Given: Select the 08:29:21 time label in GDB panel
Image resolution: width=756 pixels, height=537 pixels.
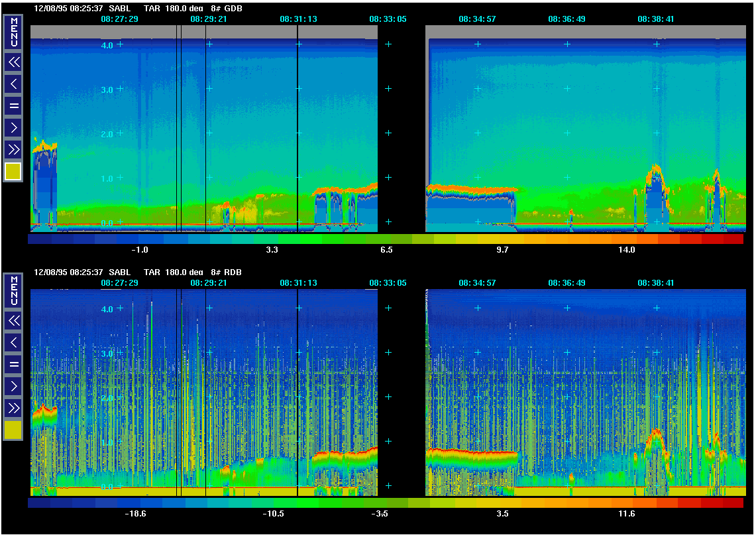Looking at the screenshot, I should [209, 19].
